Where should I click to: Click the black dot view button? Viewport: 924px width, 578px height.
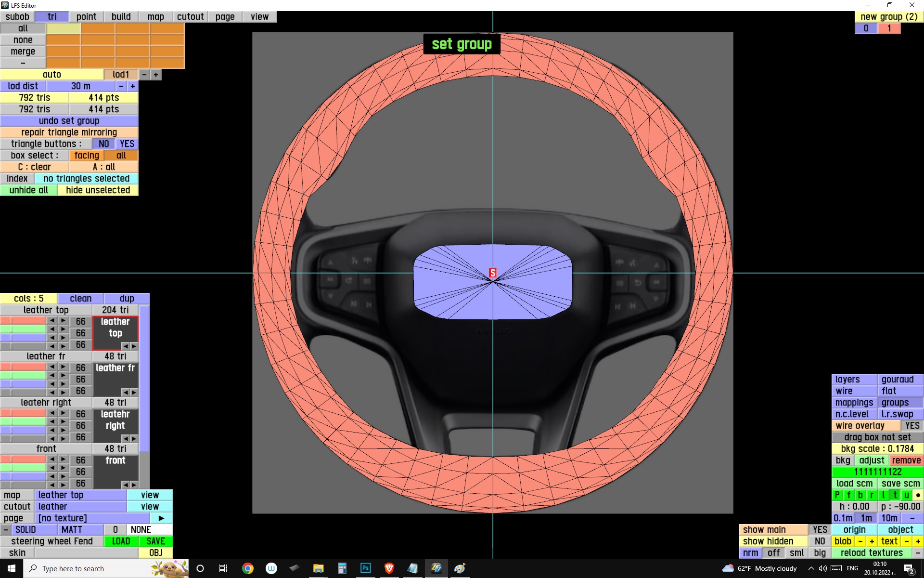(x=918, y=495)
